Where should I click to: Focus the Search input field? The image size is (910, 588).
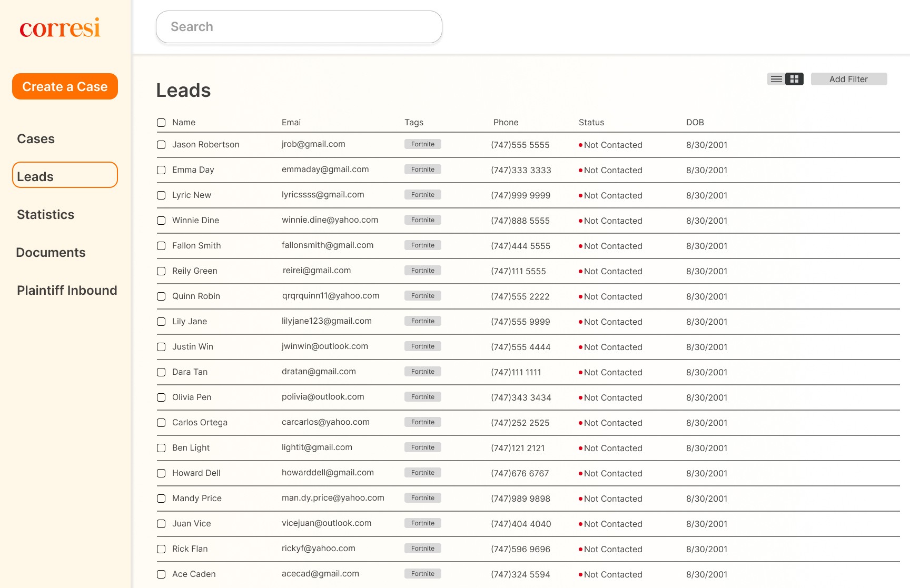[x=299, y=27]
